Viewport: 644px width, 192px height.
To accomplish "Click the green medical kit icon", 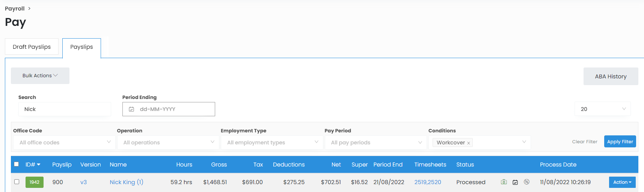I will pyautogui.click(x=504, y=182).
